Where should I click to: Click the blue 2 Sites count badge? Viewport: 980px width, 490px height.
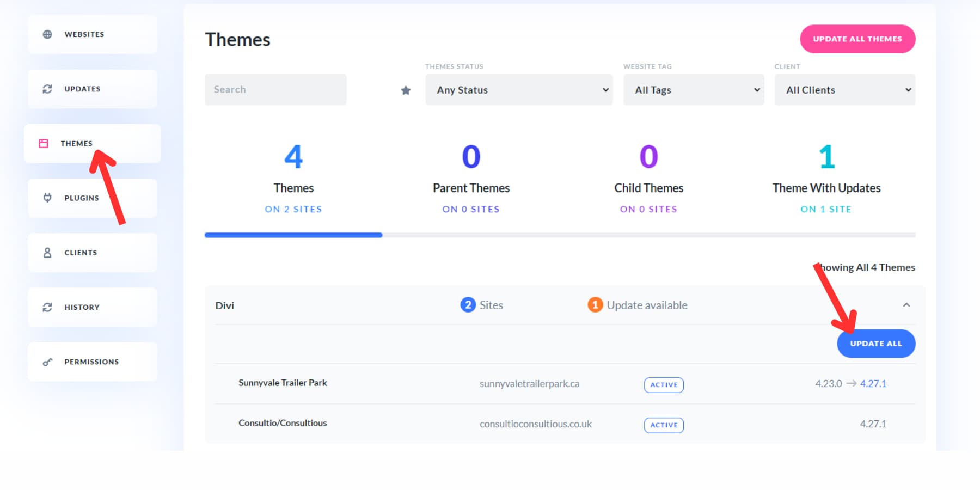click(x=468, y=305)
